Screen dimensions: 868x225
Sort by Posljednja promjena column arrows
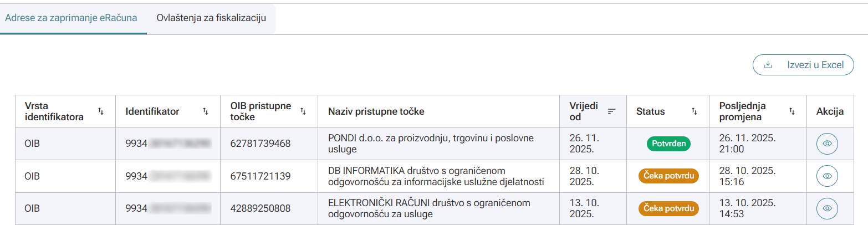[792, 111]
